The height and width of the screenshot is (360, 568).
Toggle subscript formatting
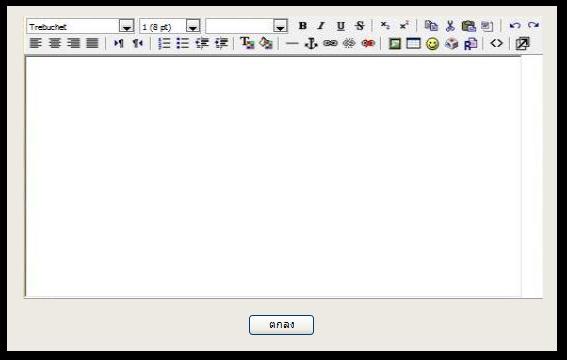tap(385, 26)
